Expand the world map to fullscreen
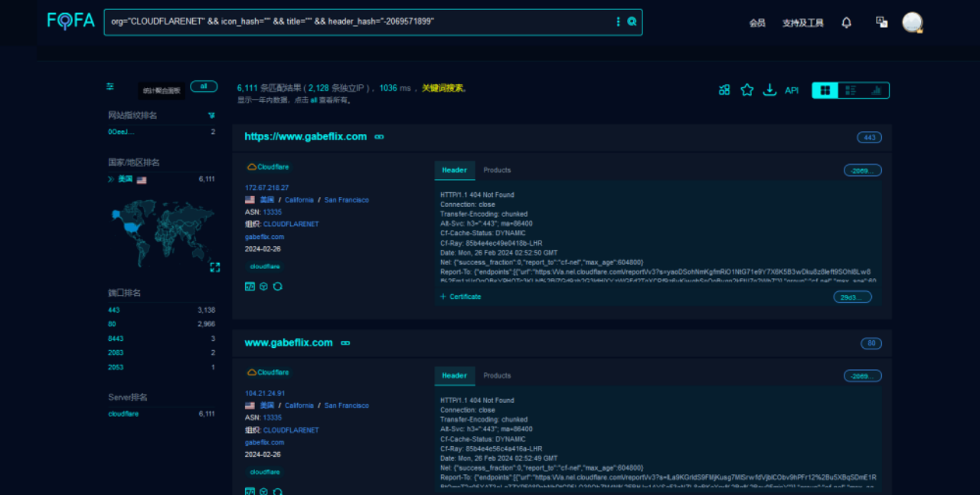Image resolution: width=980 pixels, height=495 pixels. 215,267
